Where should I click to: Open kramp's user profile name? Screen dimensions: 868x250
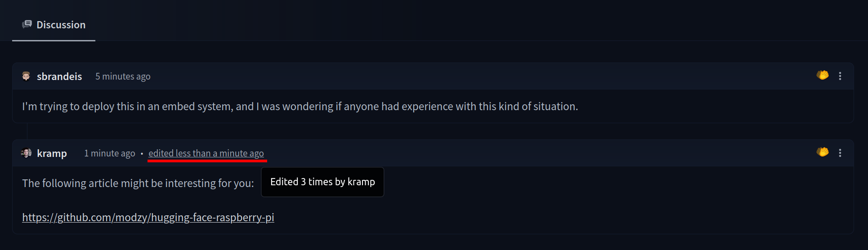[x=52, y=153]
